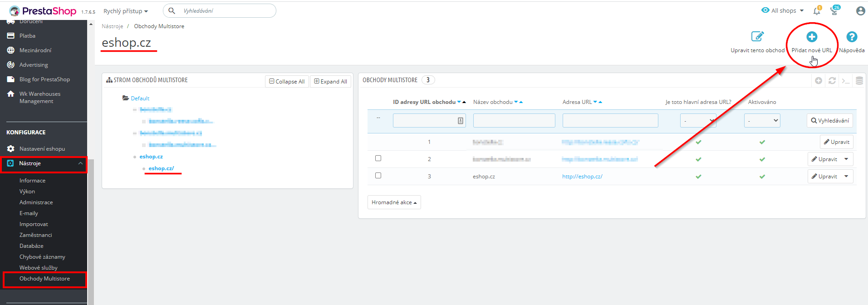Click the Collapse All button
The height and width of the screenshot is (305, 868).
[x=287, y=81]
